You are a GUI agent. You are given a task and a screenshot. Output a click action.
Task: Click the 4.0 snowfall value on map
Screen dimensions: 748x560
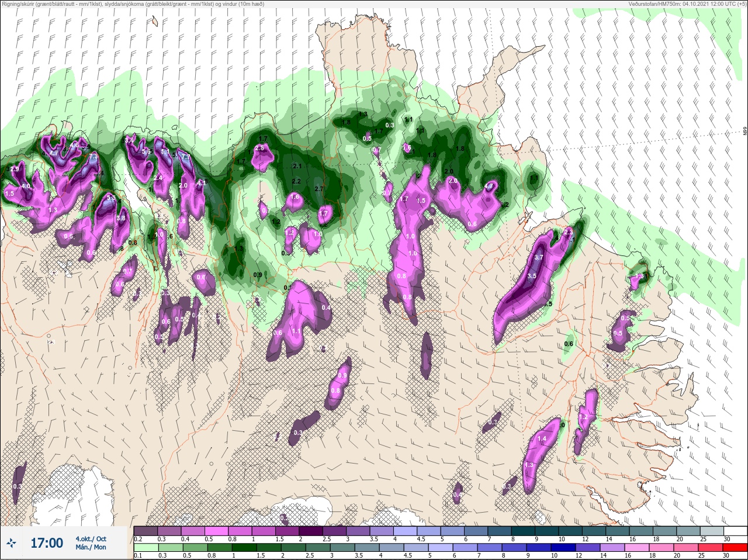click(26, 186)
